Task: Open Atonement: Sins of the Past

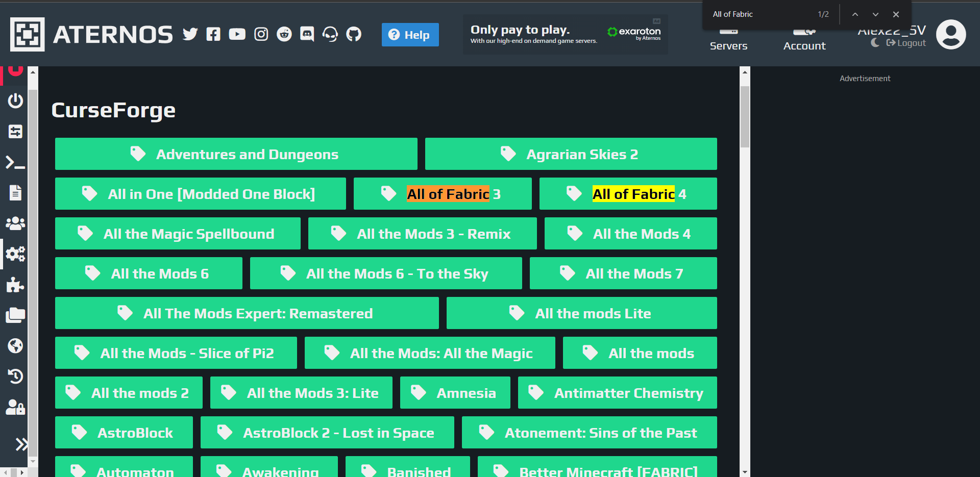Action: [590, 432]
